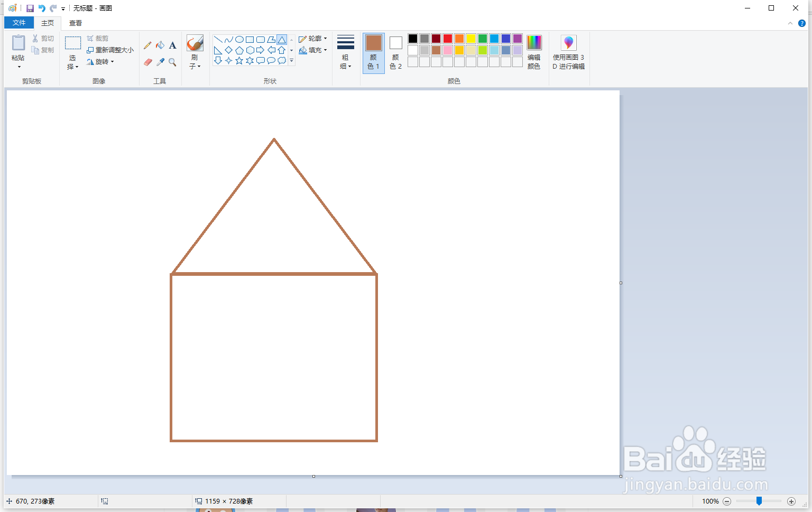Open the 文件 file menu
This screenshot has width=812, height=512.
(19, 23)
